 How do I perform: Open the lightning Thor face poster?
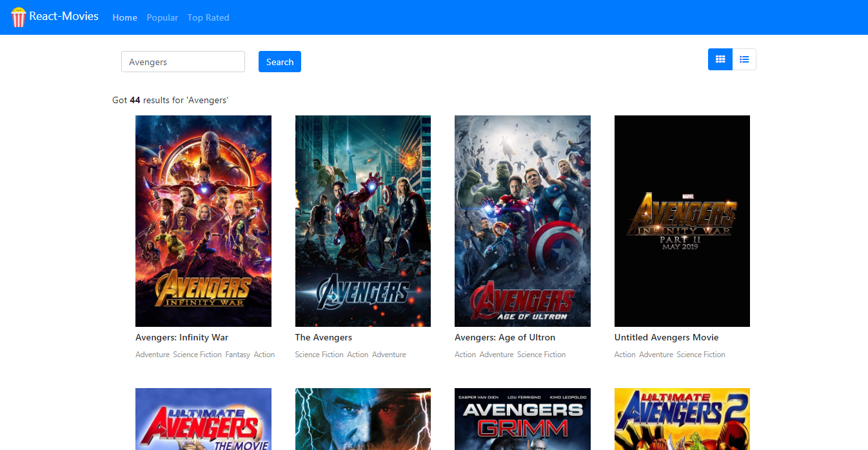click(x=363, y=419)
